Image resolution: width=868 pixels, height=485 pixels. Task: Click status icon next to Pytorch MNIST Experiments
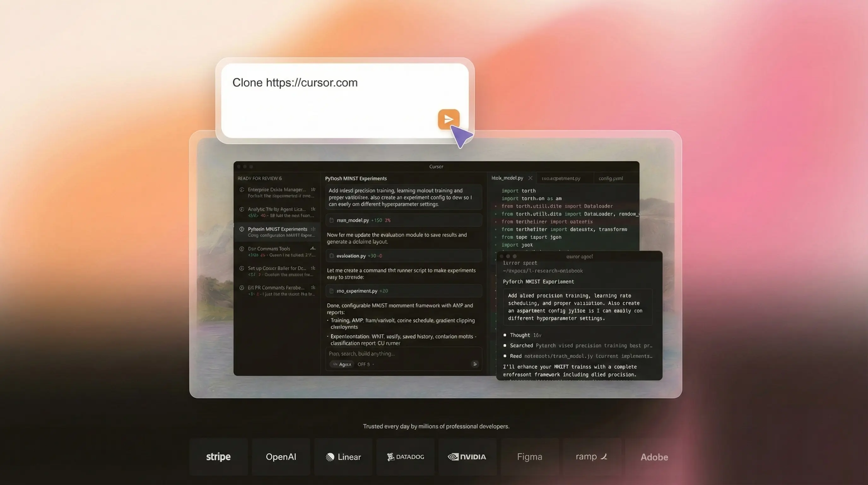coord(242,229)
